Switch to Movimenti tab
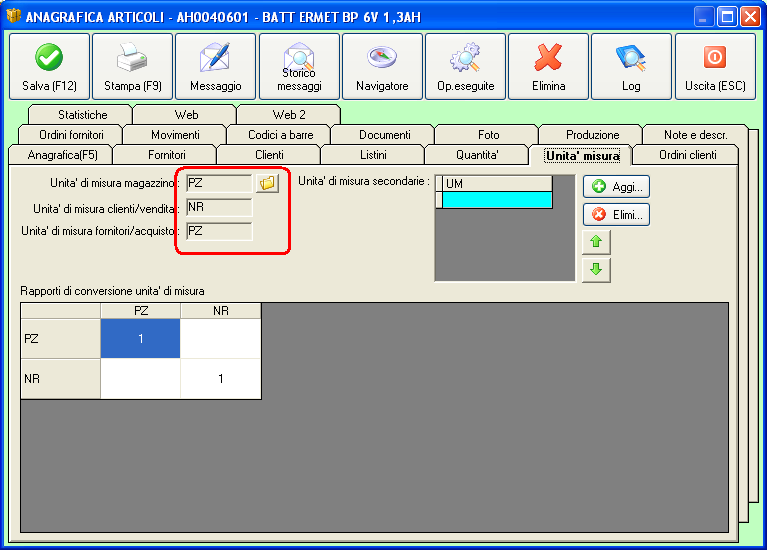Viewport: 767px width, 550px height. [x=175, y=135]
